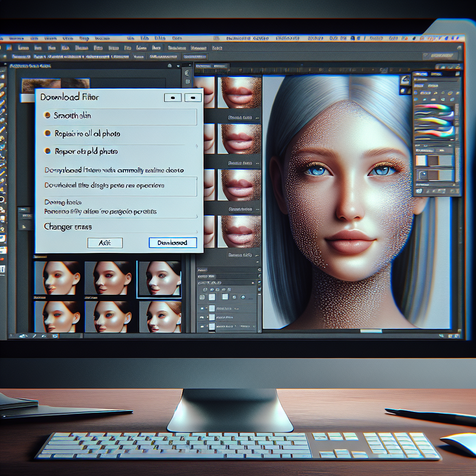Select the 'Smooth skin' radio option
This screenshot has width=476, height=476.
click(x=47, y=115)
